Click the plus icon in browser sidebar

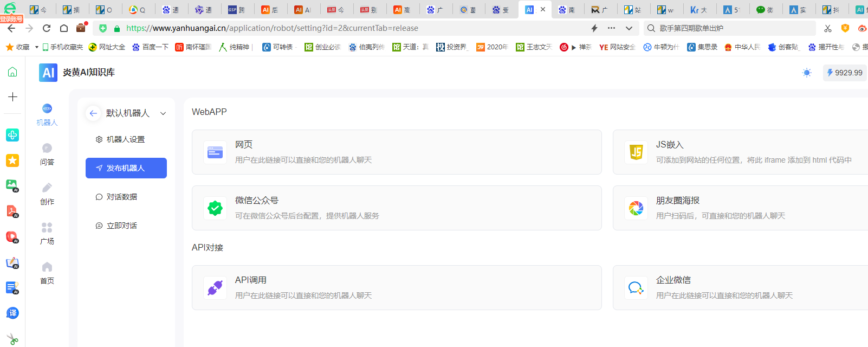click(x=12, y=97)
